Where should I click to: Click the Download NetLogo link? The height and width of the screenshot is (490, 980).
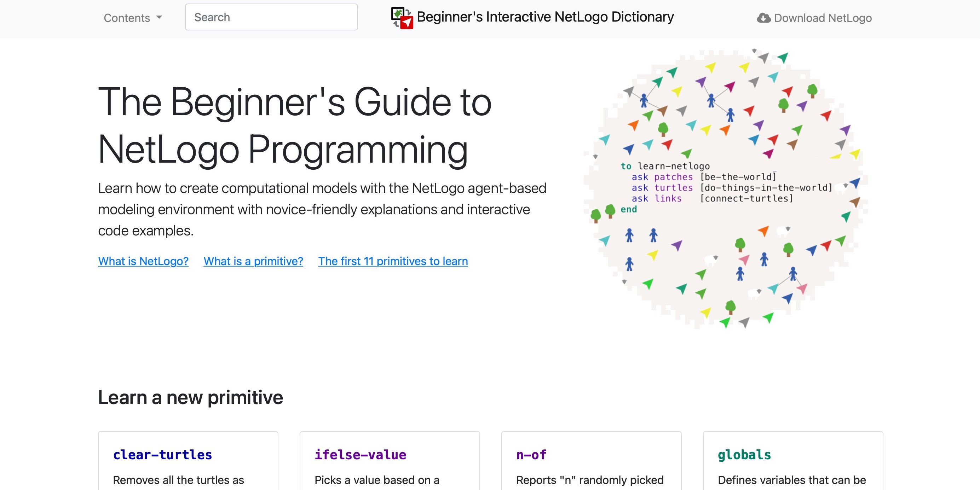coord(823,18)
